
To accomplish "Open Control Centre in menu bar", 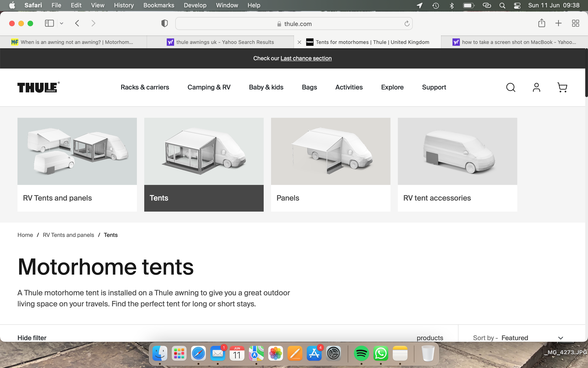I will pos(517,5).
